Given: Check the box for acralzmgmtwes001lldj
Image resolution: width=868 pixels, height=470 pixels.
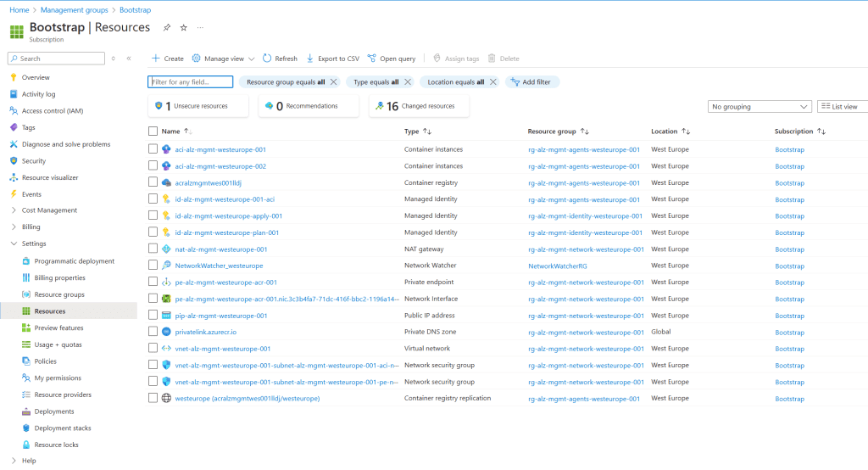Looking at the screenshot, I should [153, 182].
